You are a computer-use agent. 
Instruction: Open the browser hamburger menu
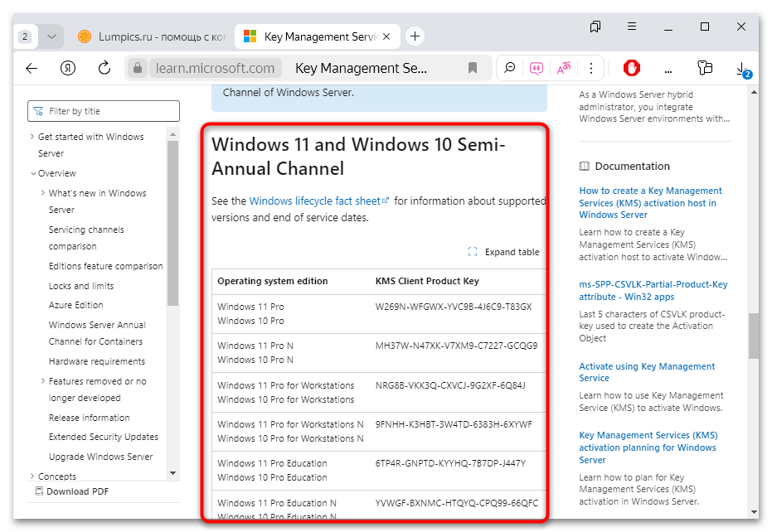pos(632,27)
